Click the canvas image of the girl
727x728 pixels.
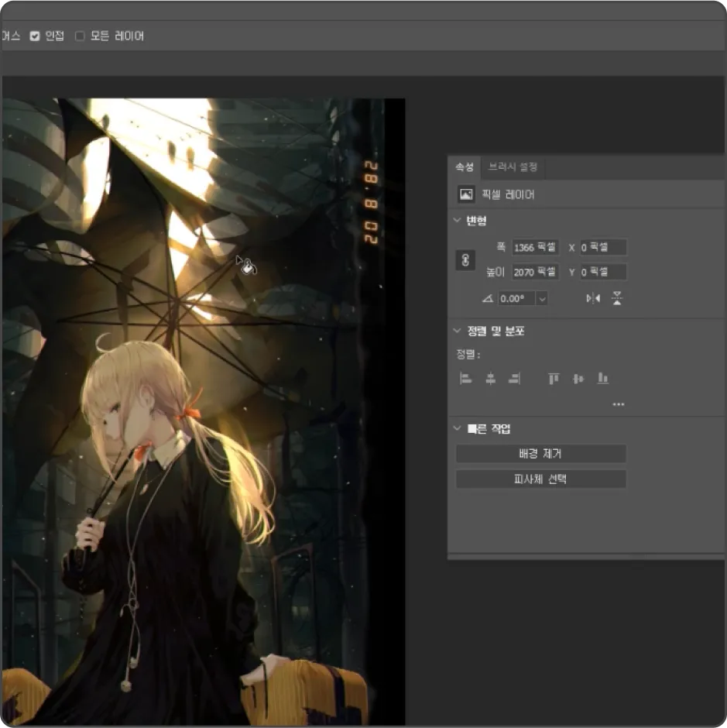pyautogui.click(x=204, y=411)
